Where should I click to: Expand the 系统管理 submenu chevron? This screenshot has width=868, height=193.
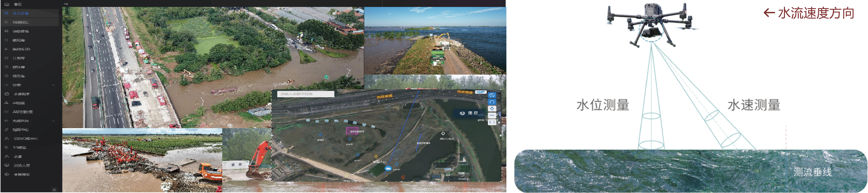(53, 121)
